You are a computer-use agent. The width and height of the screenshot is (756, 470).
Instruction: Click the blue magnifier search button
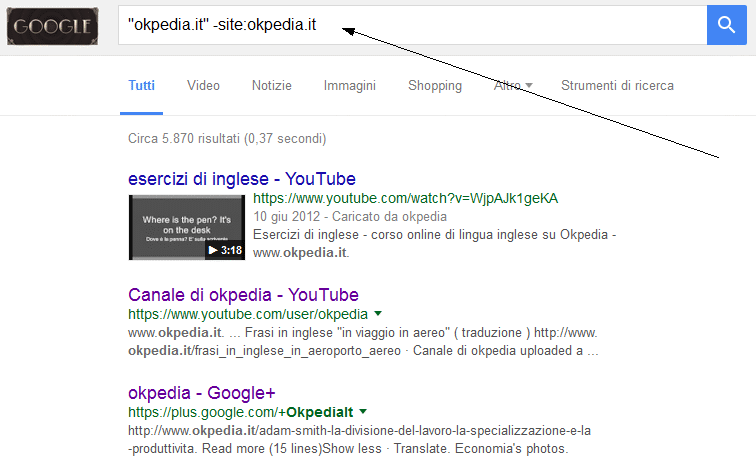(x=727, y=25)
